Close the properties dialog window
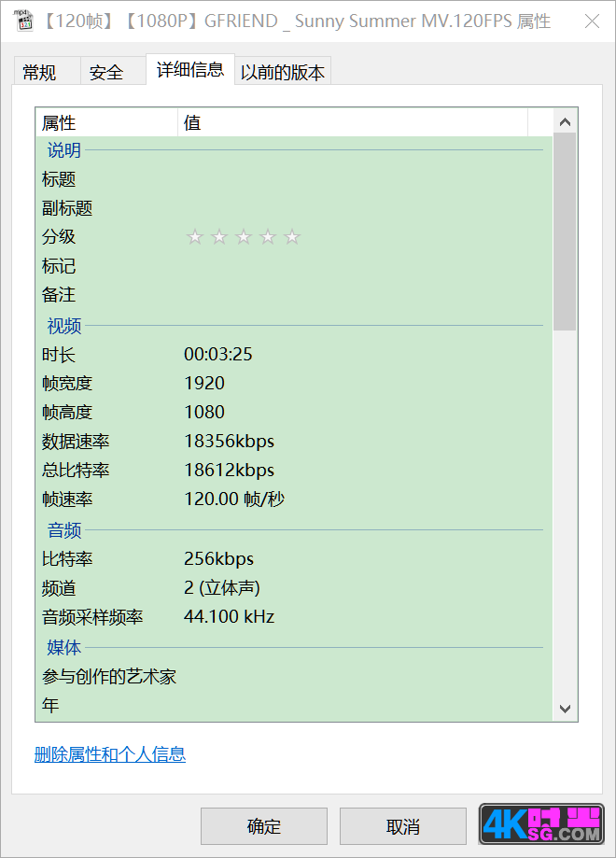The image size is (616, 858). tap(592, 21)
